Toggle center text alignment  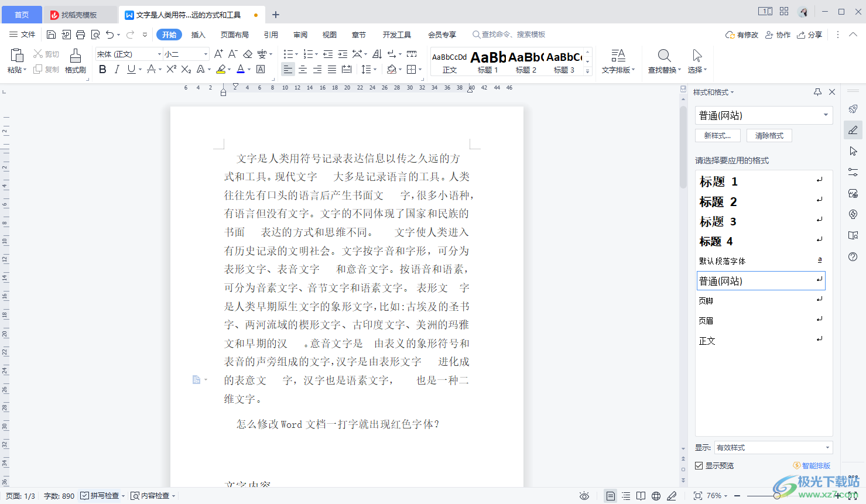tap(303, 69)
